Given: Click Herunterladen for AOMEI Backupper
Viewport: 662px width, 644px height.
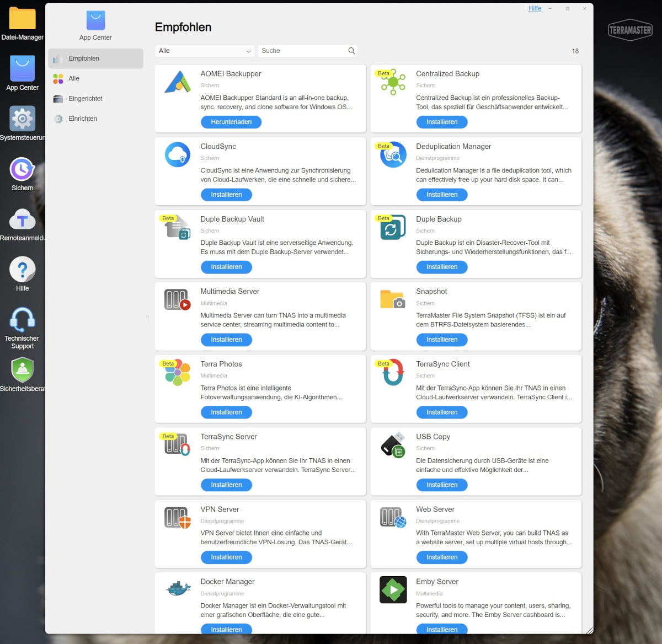Looking at the screenshot, I should click(x=231, y=122).
